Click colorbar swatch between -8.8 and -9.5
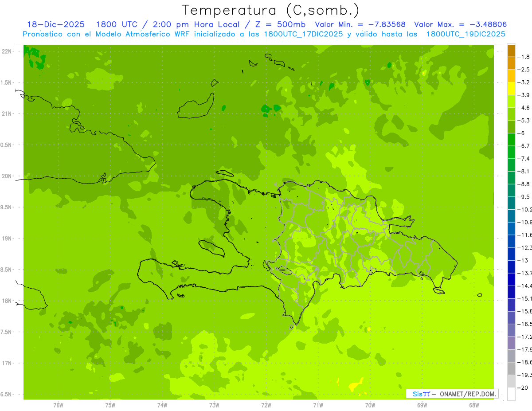The width and height of the screenshot is (532, 411). 511,190
